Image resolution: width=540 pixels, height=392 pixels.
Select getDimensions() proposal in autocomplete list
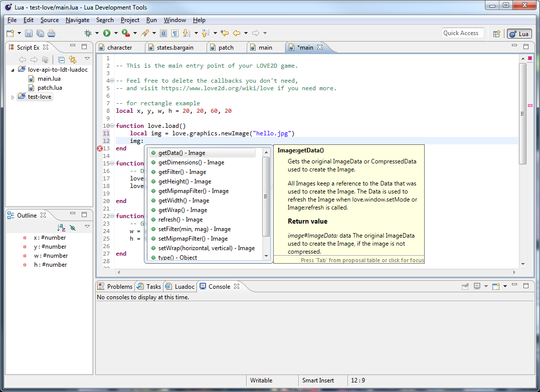coord(191,162)
